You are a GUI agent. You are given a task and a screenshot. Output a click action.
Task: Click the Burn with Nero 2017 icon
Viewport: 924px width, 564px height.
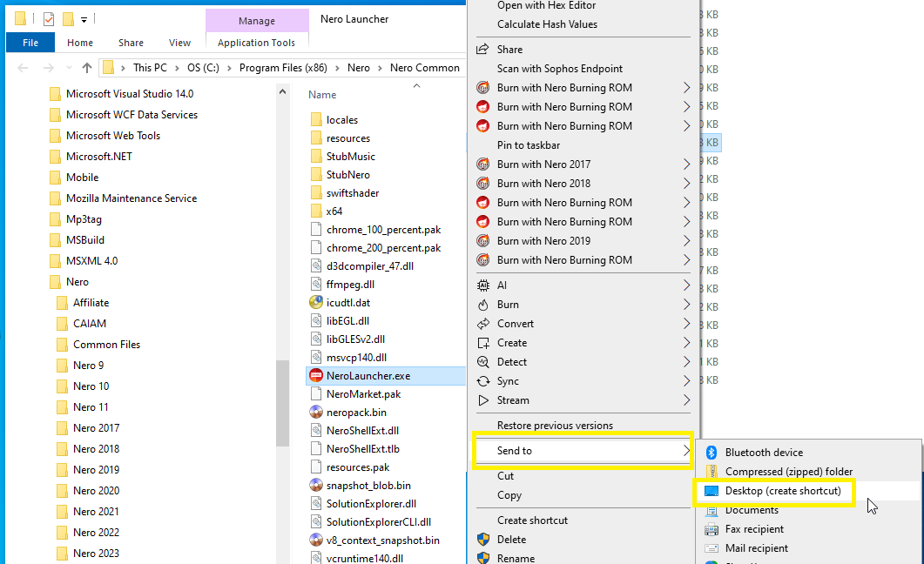[482, 164]
